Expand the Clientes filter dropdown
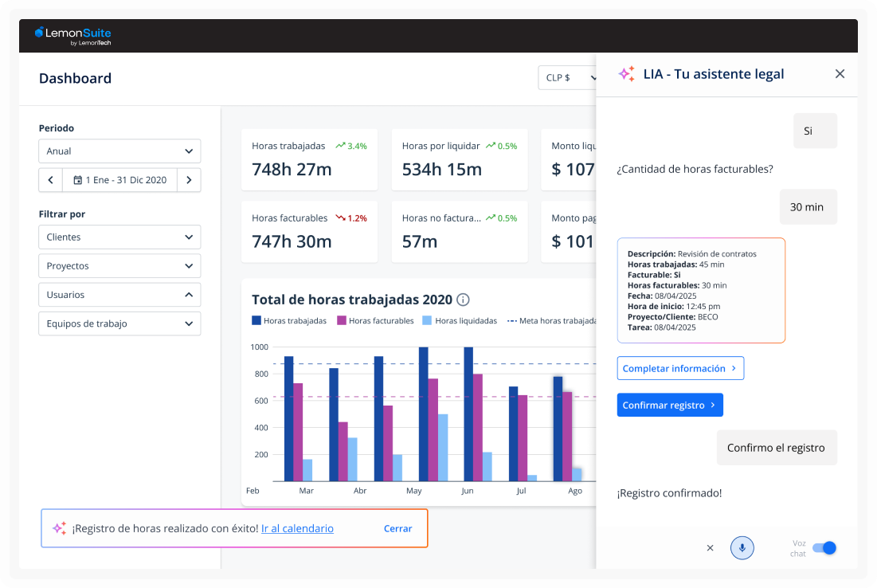 [x=119, y=237]
